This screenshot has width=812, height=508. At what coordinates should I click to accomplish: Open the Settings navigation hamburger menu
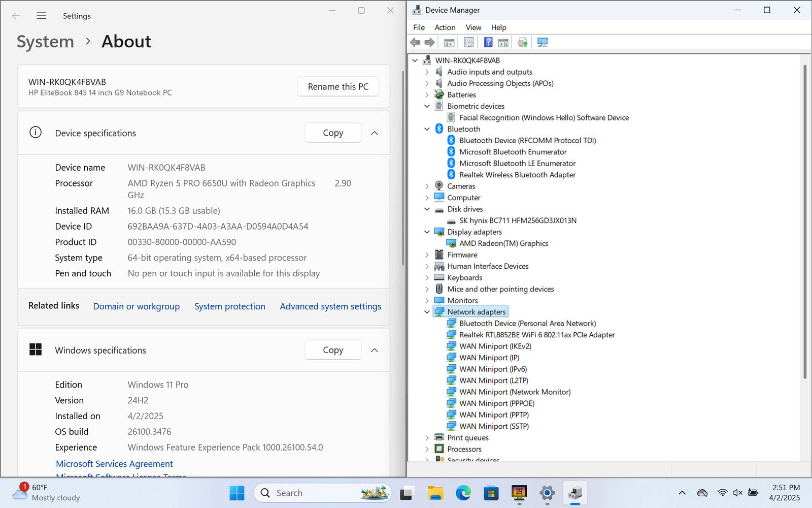42,16
